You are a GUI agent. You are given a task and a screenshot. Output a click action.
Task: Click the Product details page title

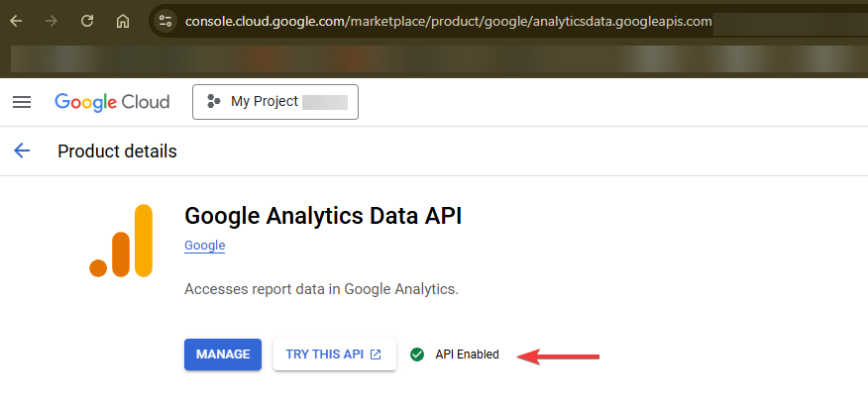[117, 152]
